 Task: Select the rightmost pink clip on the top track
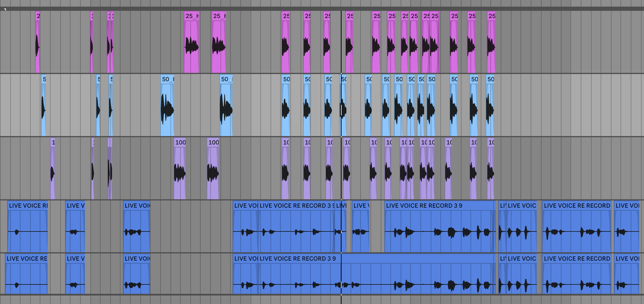[491, 42]
